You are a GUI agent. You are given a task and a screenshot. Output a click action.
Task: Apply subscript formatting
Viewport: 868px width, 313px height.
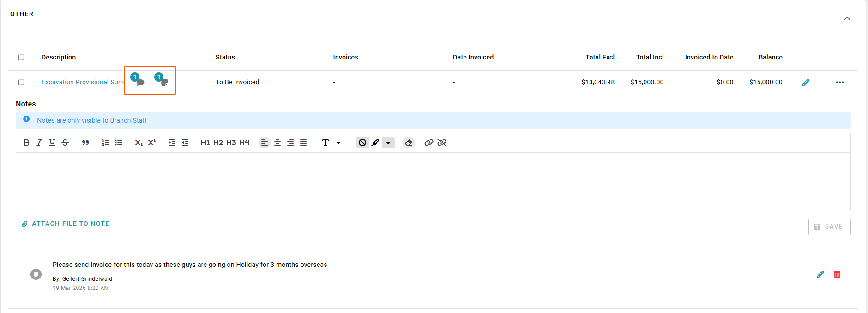coord(139,142)
